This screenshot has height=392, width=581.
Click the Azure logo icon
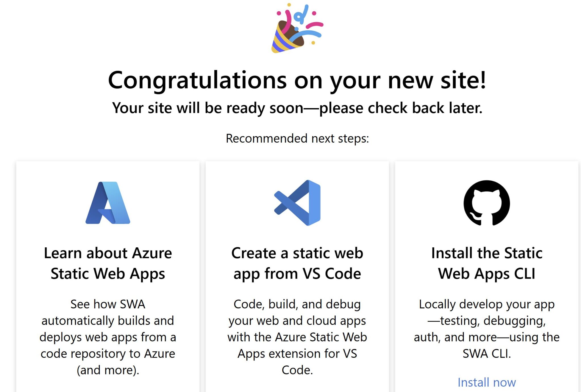(108, 203)
